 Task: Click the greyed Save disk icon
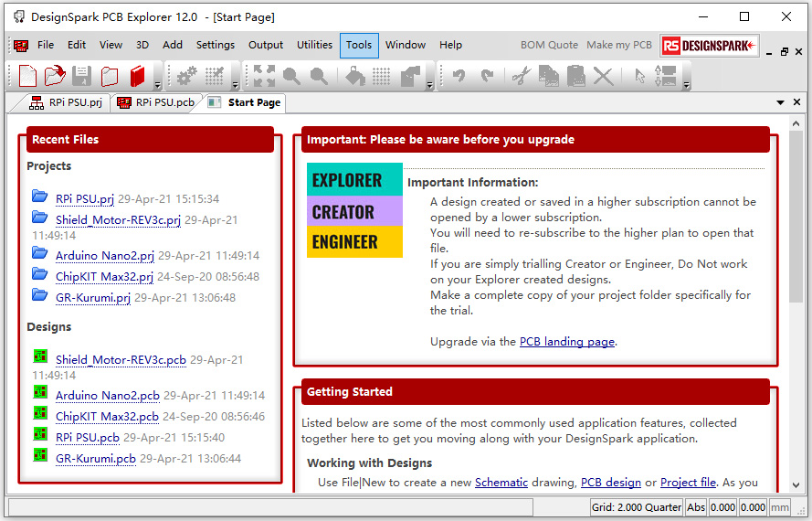[81, 76]
